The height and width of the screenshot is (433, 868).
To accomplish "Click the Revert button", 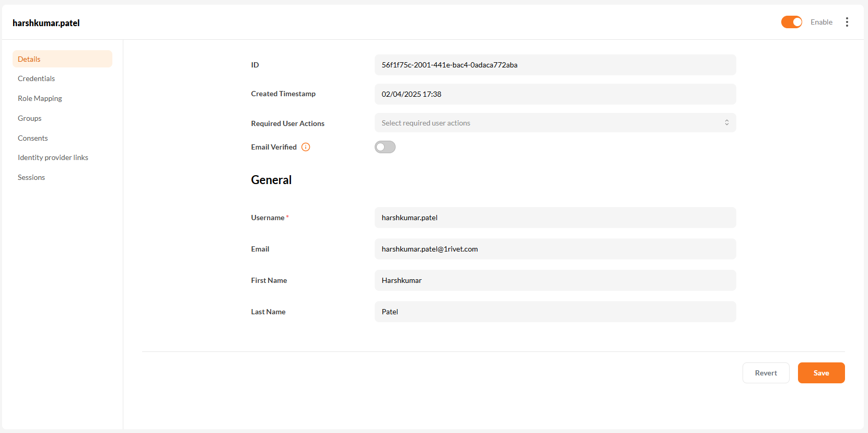I will tap(766, 373).
